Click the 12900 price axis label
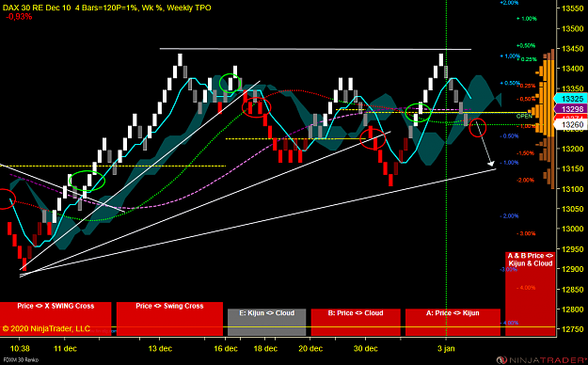 coord(572,269)
